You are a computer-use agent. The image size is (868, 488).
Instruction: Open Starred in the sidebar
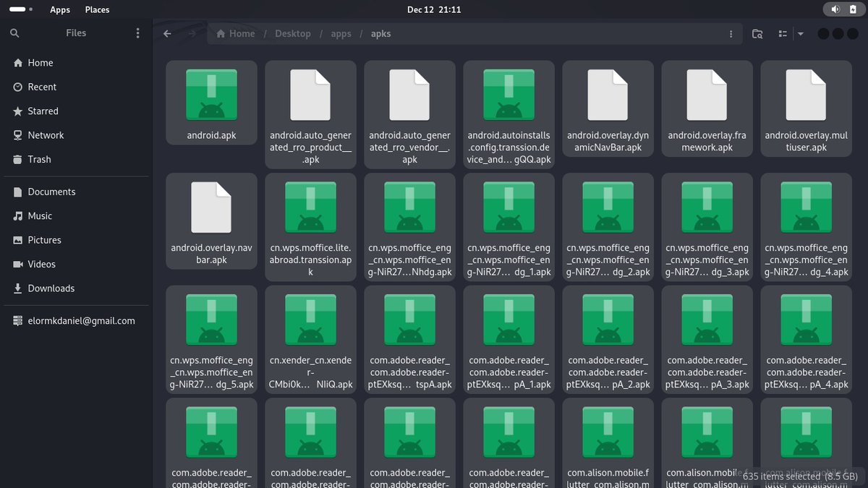[x=76, y=111]
